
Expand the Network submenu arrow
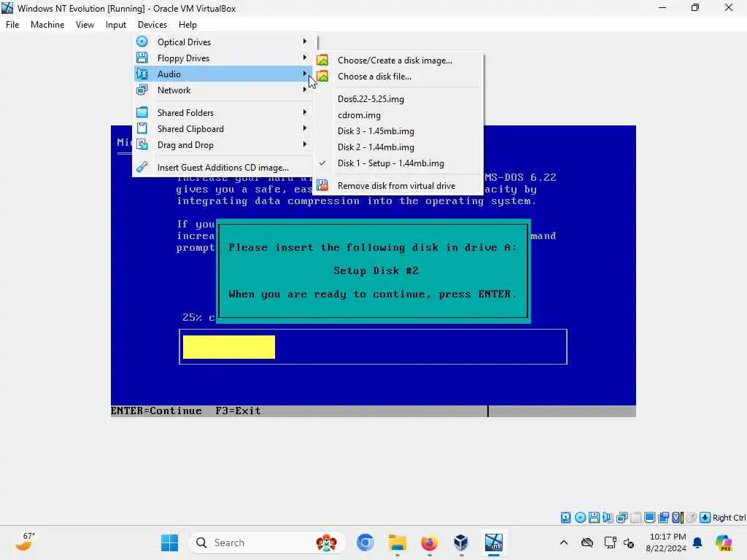305,90
